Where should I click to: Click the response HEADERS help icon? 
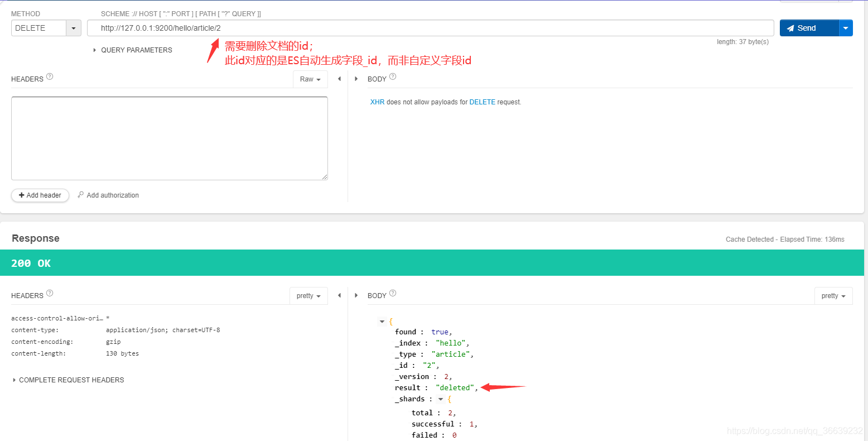tap(50, 292)
